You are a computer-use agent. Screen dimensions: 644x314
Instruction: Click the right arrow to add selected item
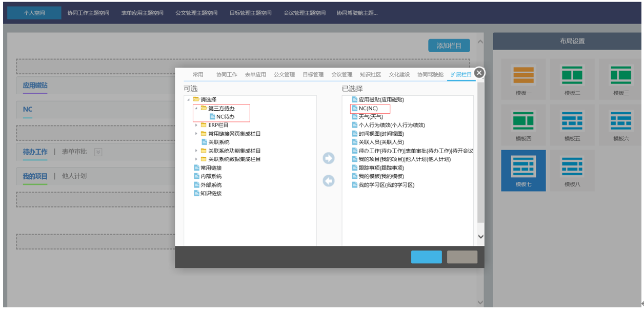(x=329, y=158)
